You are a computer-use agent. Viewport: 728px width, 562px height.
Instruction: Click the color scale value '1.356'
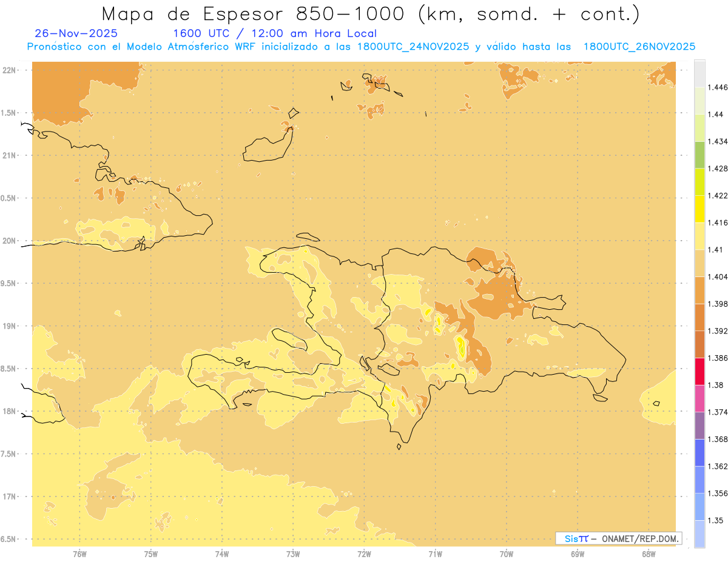coord(718,493)
